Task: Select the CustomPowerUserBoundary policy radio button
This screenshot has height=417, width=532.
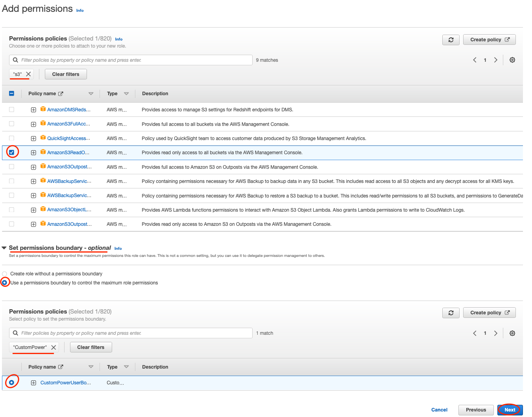Action: (12, 382)
